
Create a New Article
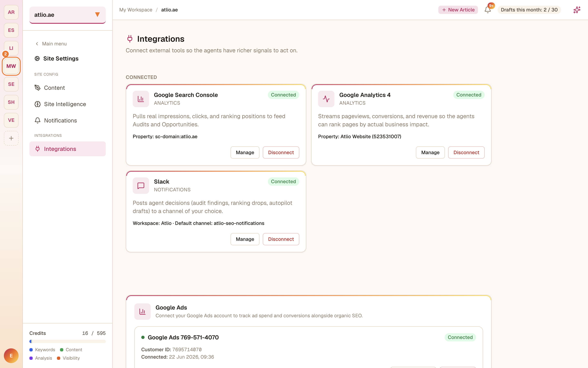click(x=458, y=10)
